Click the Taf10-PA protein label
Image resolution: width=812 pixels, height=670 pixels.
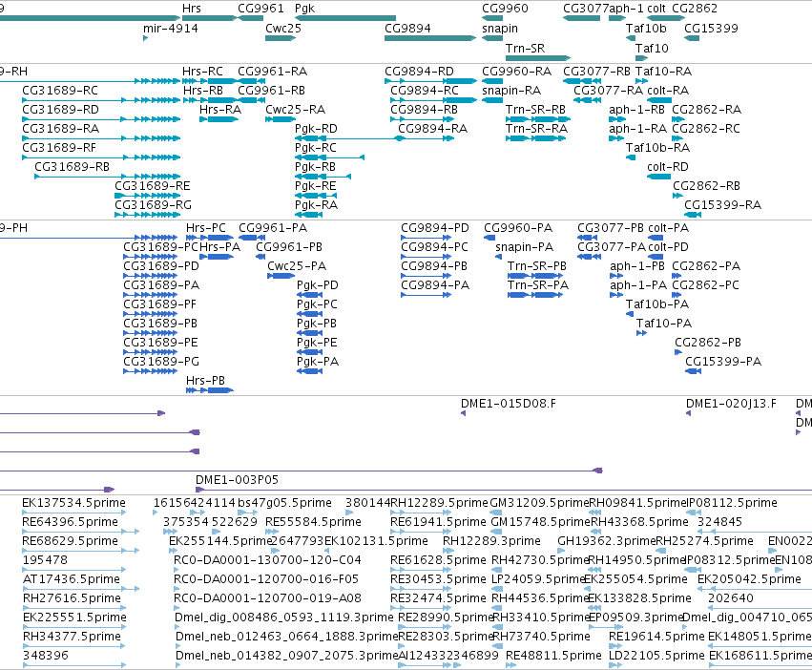[664, 323]
